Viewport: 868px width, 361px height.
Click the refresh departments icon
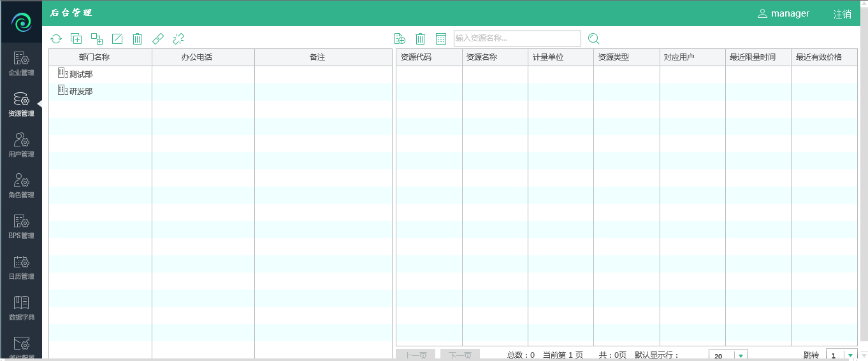point(56,39)
